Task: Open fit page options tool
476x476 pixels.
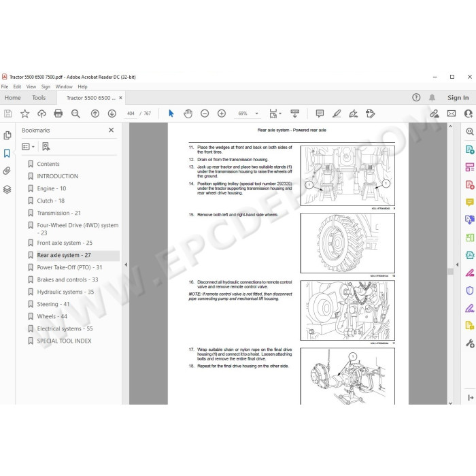Action: 275,114
